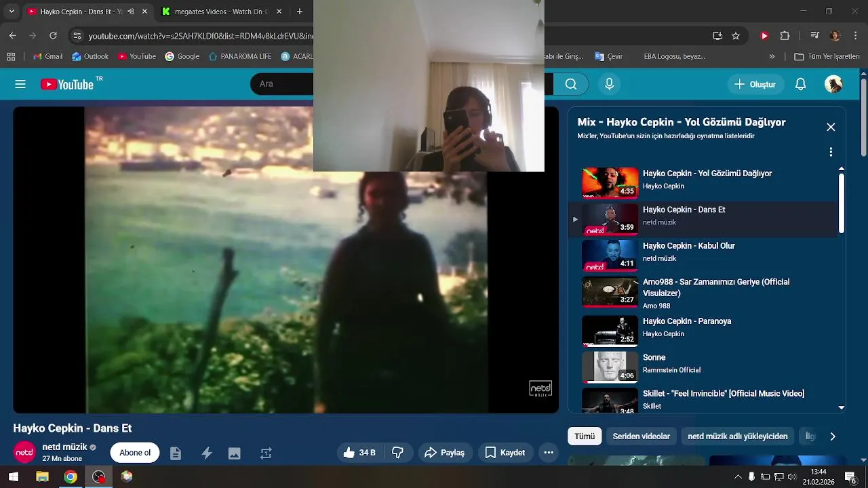Click the image screenshot icon under video
Screen dimensions: 868x488
235,453
